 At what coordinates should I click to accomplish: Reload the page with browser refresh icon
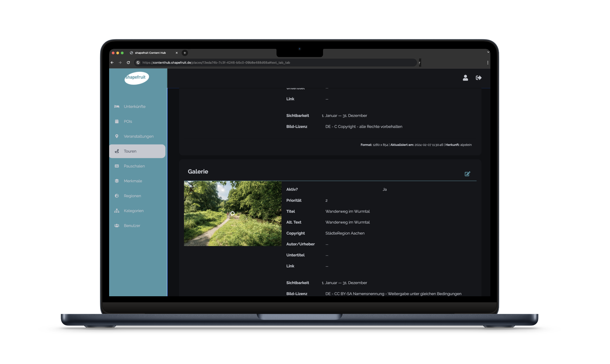tap(128, 63)
